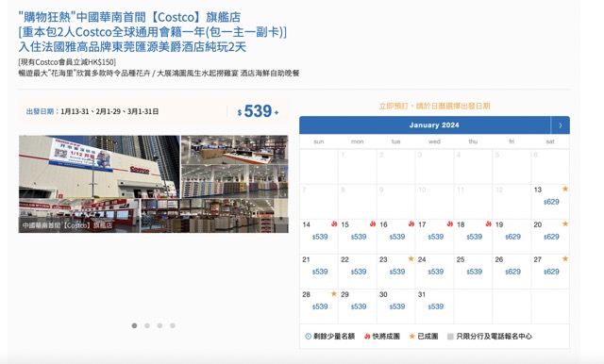Click the flame icon on January 14
The image size is (604, 364).
point(334,223)
